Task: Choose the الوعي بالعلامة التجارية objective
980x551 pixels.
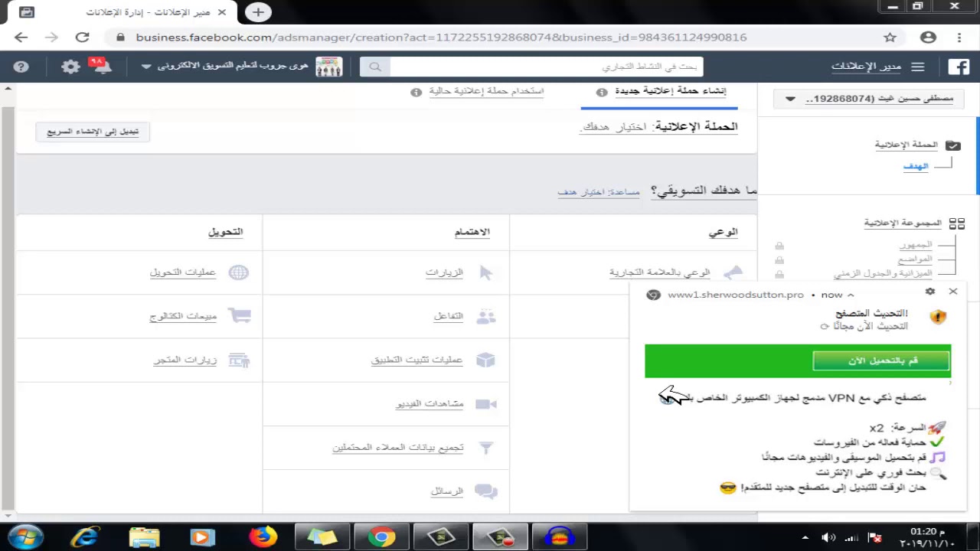Action: pos(660,272)
